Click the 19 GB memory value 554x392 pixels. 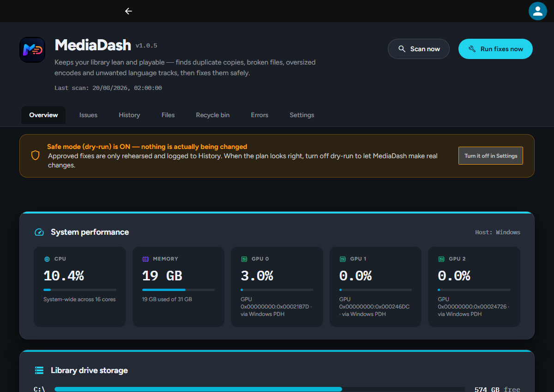pos(162,276)
